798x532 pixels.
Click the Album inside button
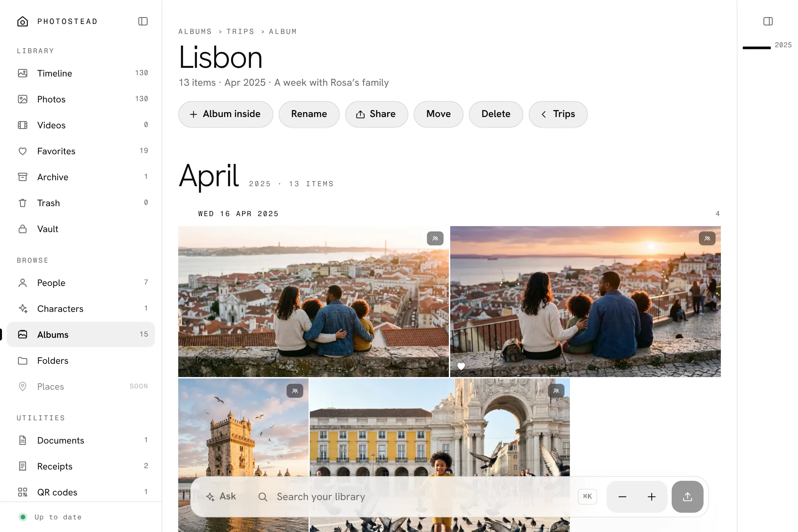pos(226,114)
